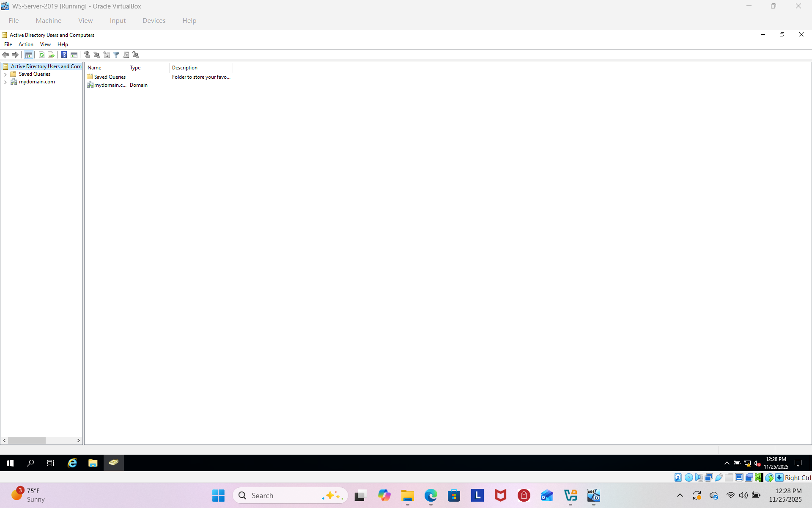812x508 pixels.
Task: Toggle the Show/Hide Console Tree button
Action: tap(29, 55)
